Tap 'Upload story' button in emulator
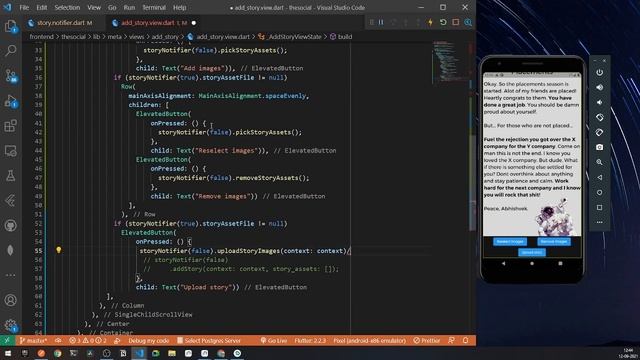Viewport: 640px width, 360px height. [532, 252]
